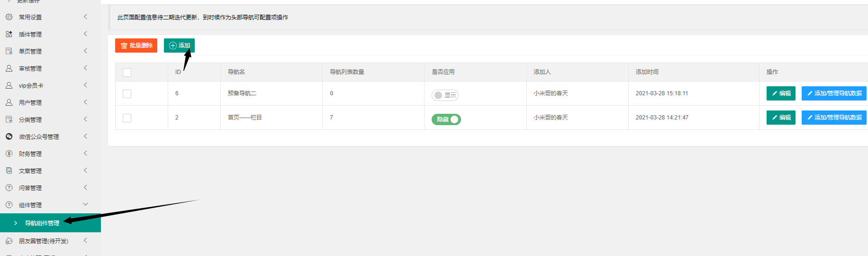Click the 批量删除 button
868x256 pixels.
[x=136, y=46]
